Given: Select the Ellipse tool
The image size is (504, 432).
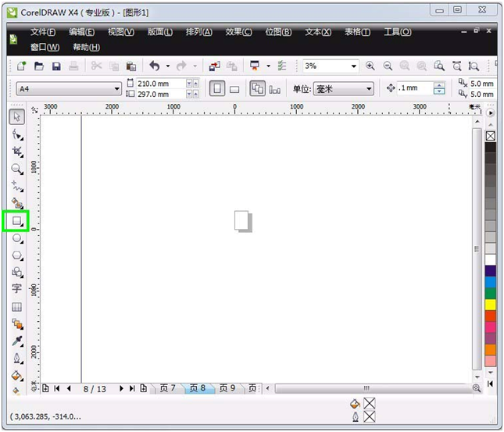Looking at the screenshot, I should [16, 239].
